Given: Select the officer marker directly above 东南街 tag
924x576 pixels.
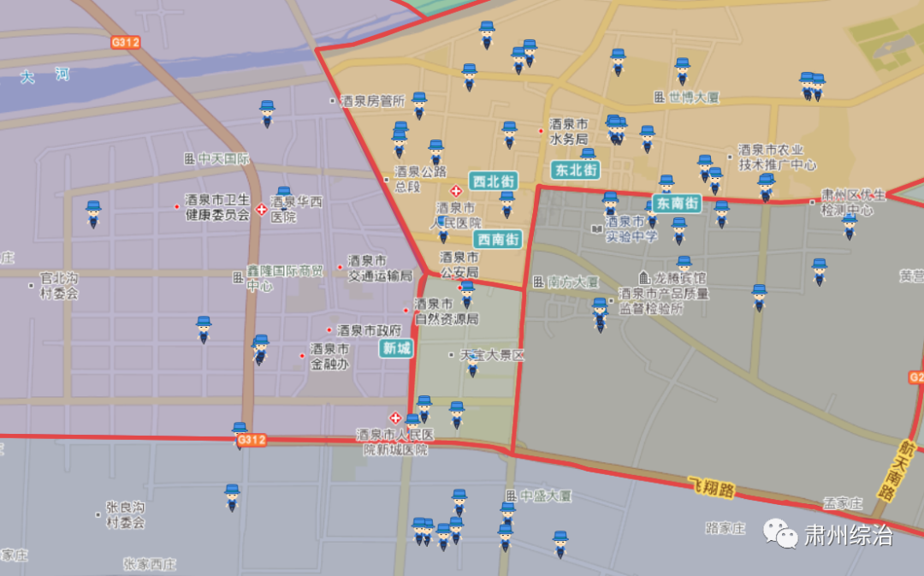Looking at the screenshot, I should [x=666, y=184].
